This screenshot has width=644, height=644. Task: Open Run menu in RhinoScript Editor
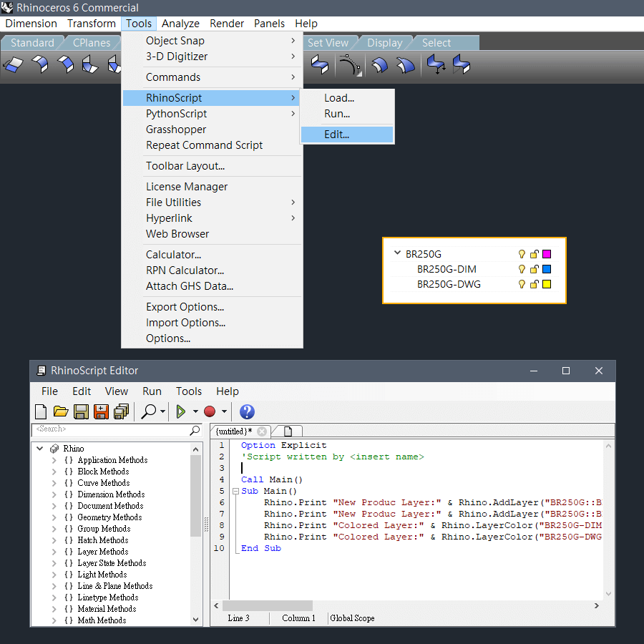coord(152,391)
